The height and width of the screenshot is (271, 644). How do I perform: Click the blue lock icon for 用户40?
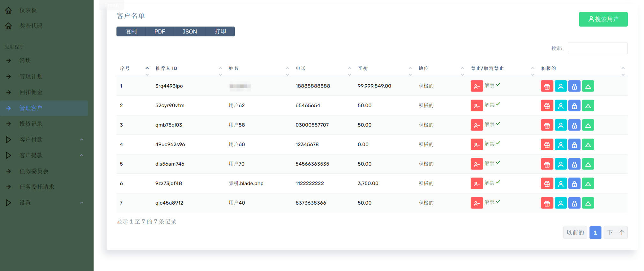coord(574,203)
